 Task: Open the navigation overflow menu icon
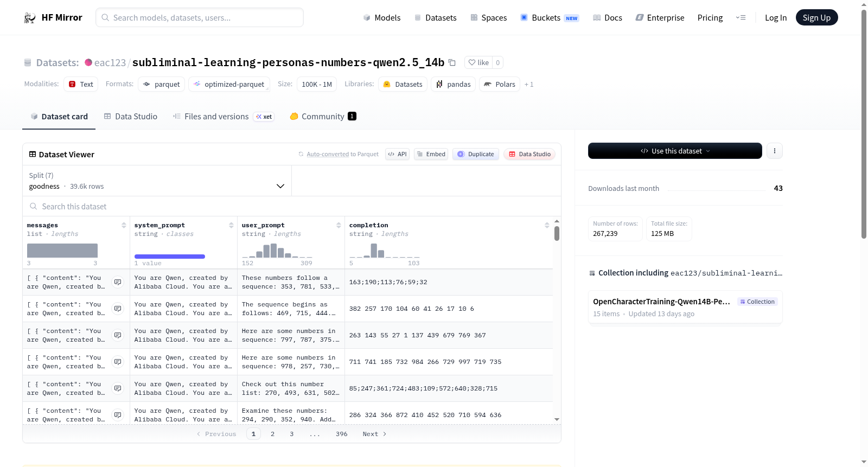741,18
